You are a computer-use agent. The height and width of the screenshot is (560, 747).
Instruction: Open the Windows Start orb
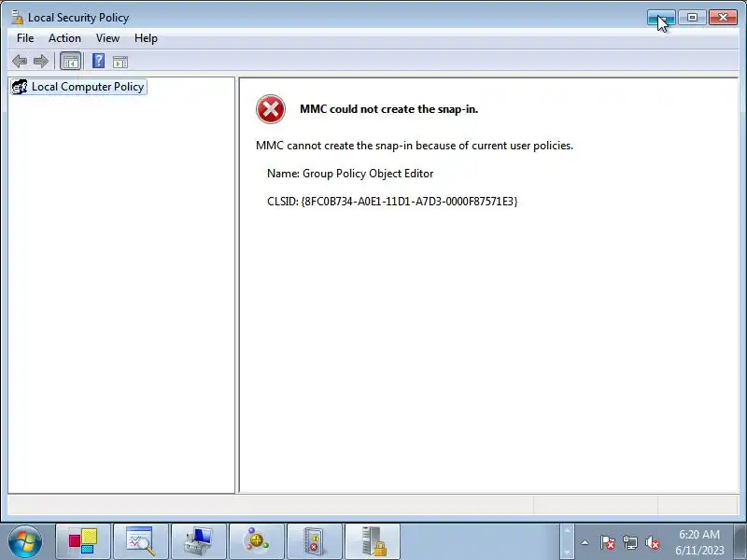[x=25, y=542]
